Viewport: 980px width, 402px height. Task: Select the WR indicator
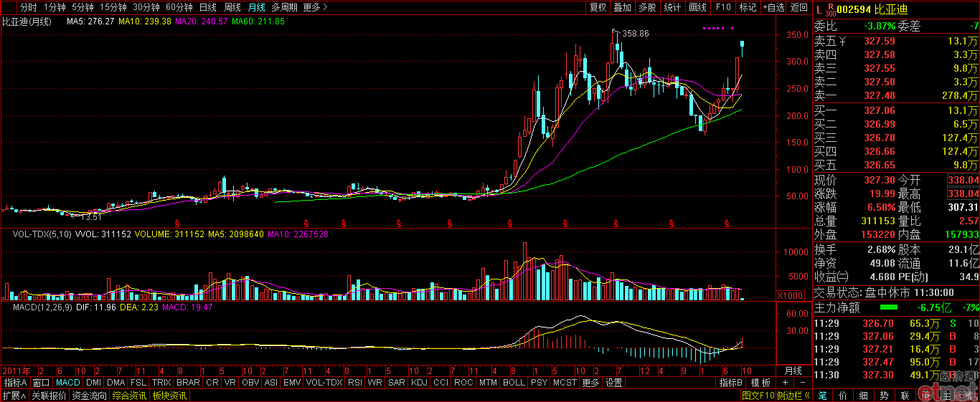(374, 383)
